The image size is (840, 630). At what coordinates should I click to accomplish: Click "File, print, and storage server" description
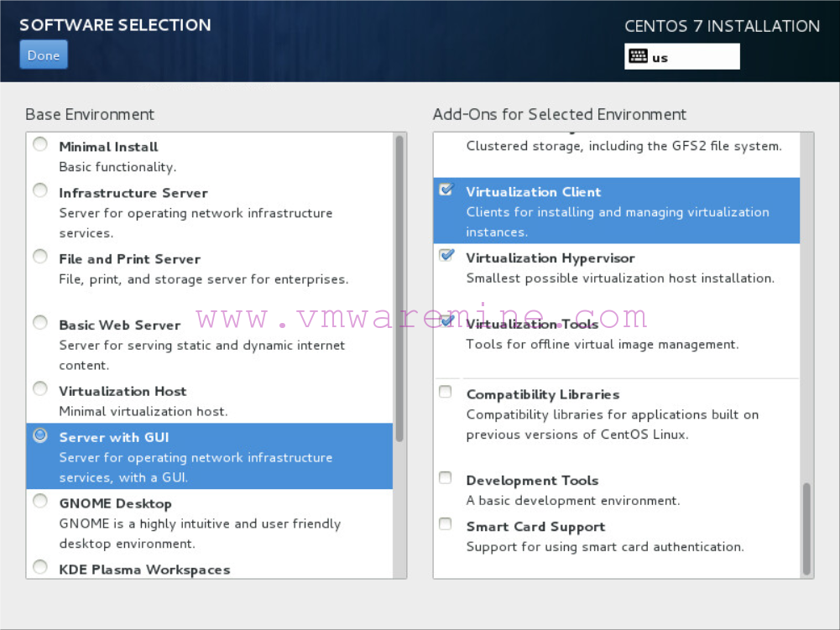pos(204,279)
